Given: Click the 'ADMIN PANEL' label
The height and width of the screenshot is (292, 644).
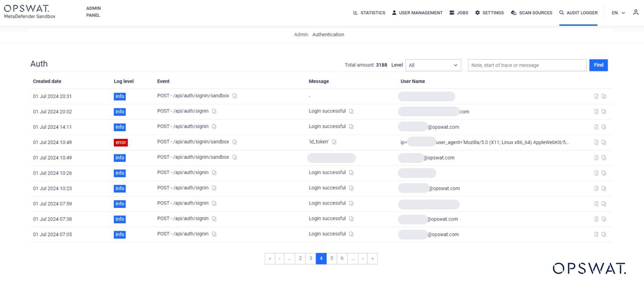Looking at the screenshot, I should (93, 12).
